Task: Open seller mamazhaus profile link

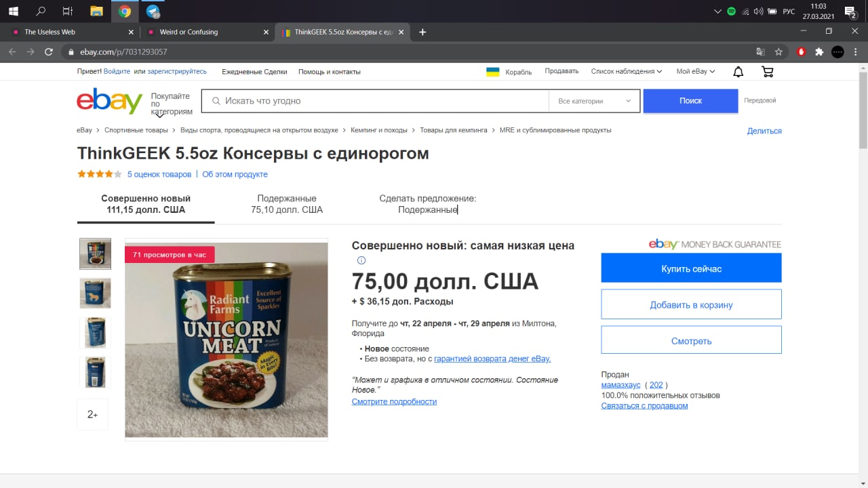Action: tap(620, 385)
